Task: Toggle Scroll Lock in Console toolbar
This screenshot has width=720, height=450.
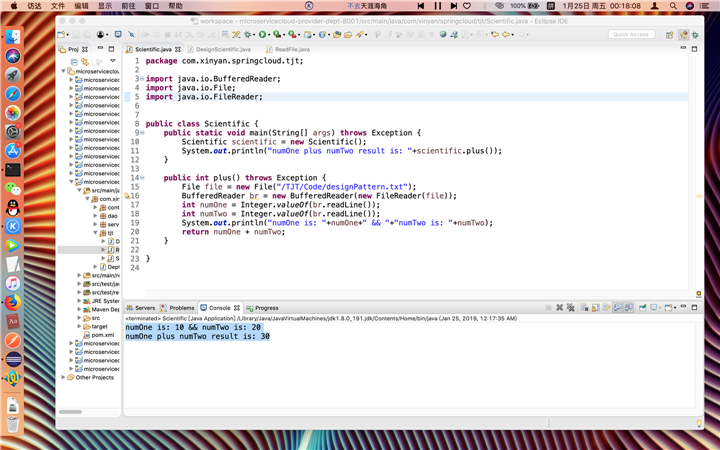Action: click(x=596, y=308)
